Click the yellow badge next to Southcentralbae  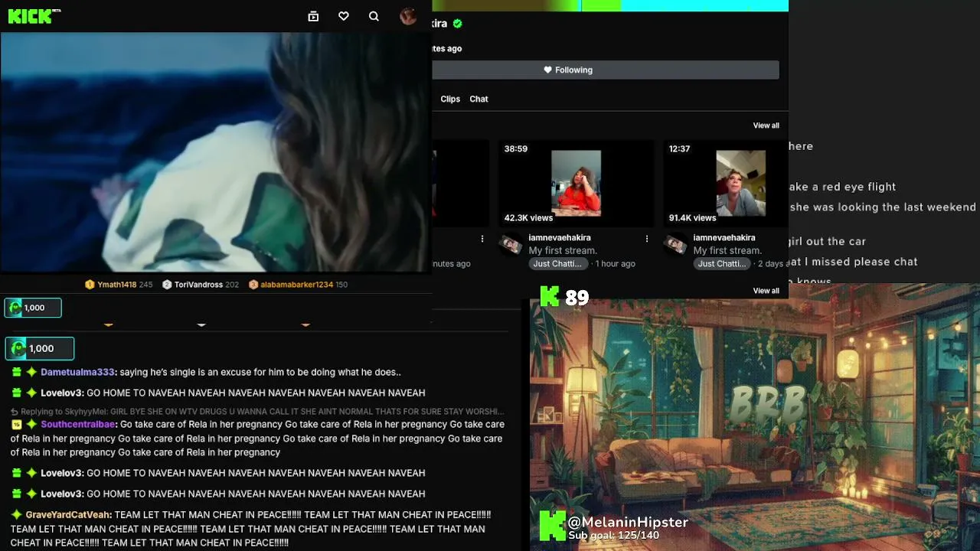[x=16, y=424]
